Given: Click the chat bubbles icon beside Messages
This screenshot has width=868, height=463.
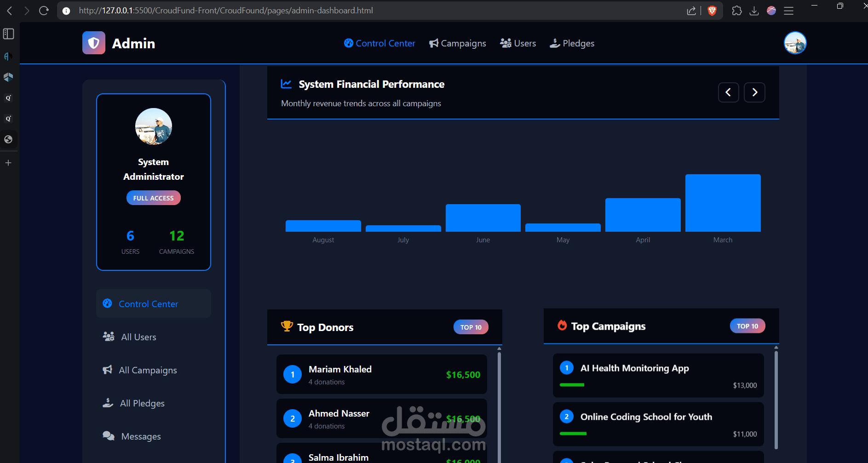Looking at the screenshot, I should (x=109, y=436).
